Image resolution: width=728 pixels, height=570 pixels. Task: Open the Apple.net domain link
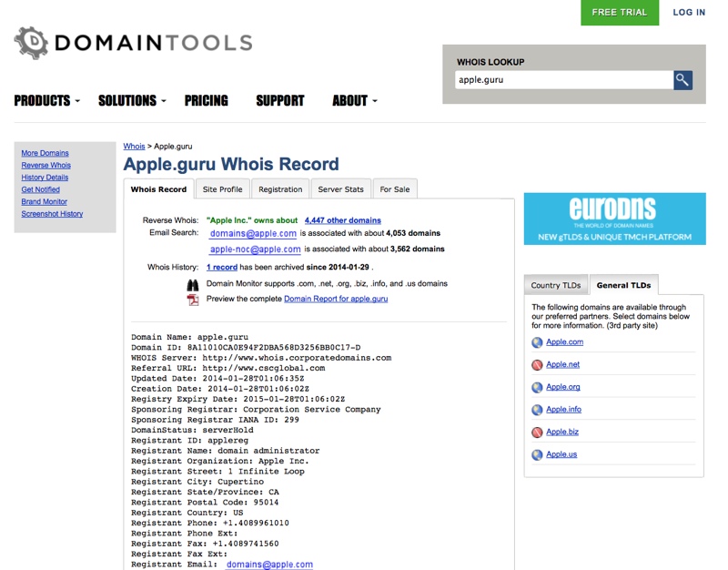(562, 364)
